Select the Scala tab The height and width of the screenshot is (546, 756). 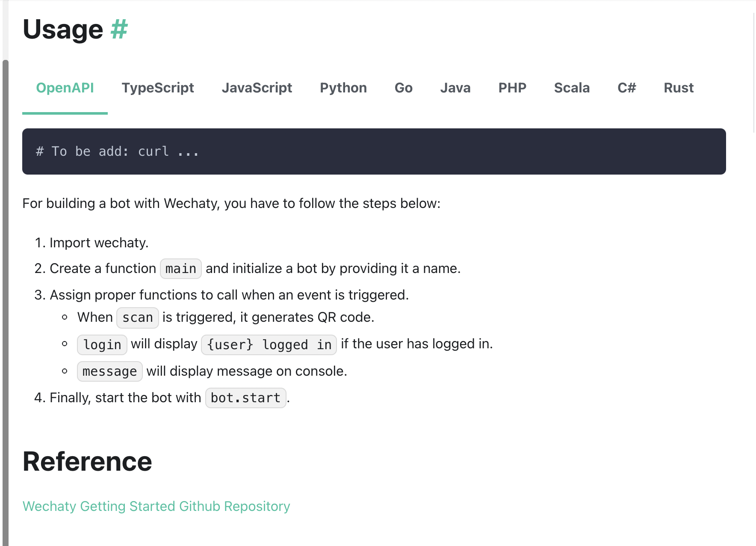tap(572, 88)
